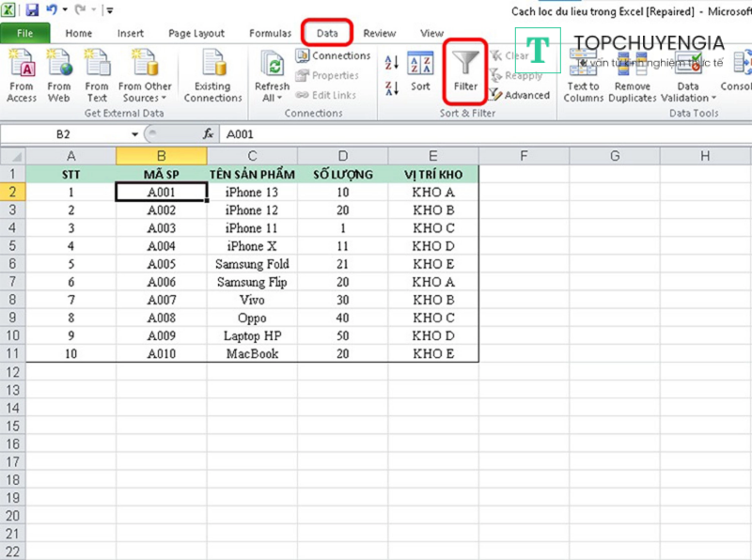Import data From Access
The width and height of the screenshot is (752, 560).
[21, 75]
